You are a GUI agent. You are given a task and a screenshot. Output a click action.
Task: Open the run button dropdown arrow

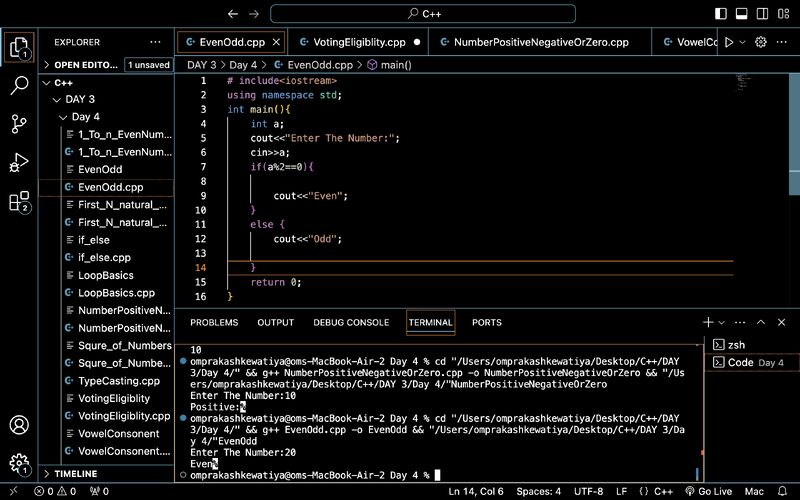pyautogui.click(x=742, y=42)
